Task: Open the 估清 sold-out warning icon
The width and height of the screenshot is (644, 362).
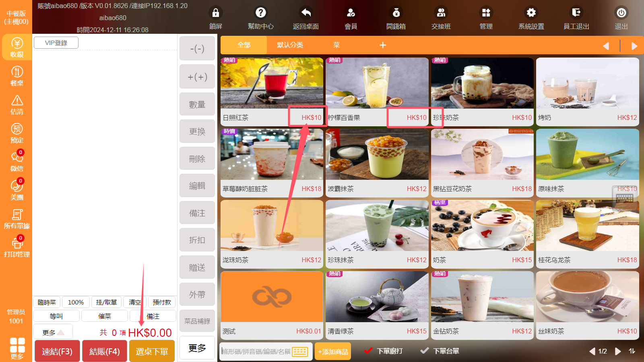Action: [x=17, y=105]
